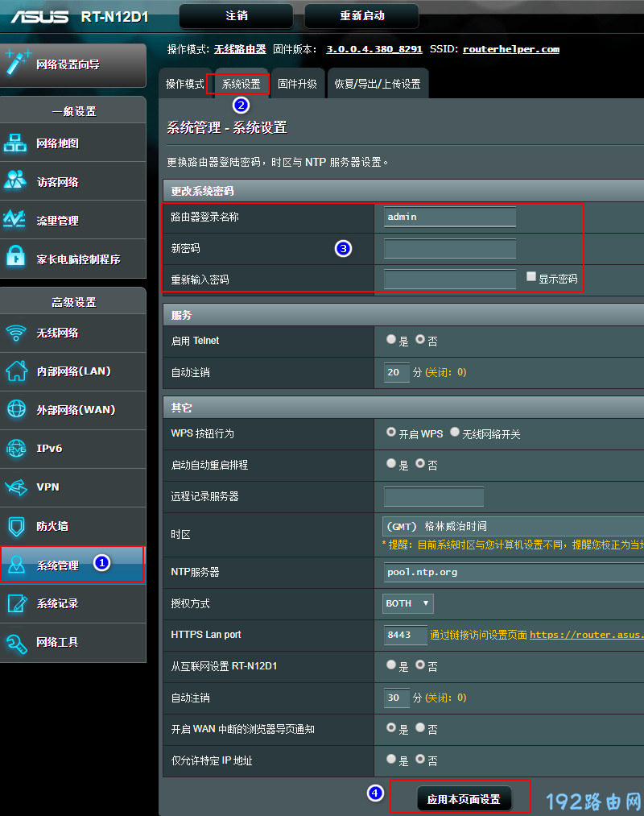
Task: Select the 流量管理 traffic manager icon
Action: pos(16,220)
